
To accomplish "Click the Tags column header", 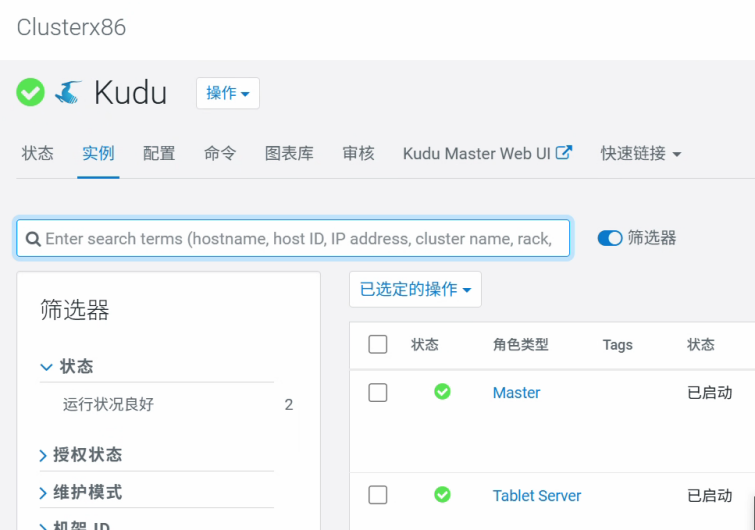I will (x=617, y=345).
